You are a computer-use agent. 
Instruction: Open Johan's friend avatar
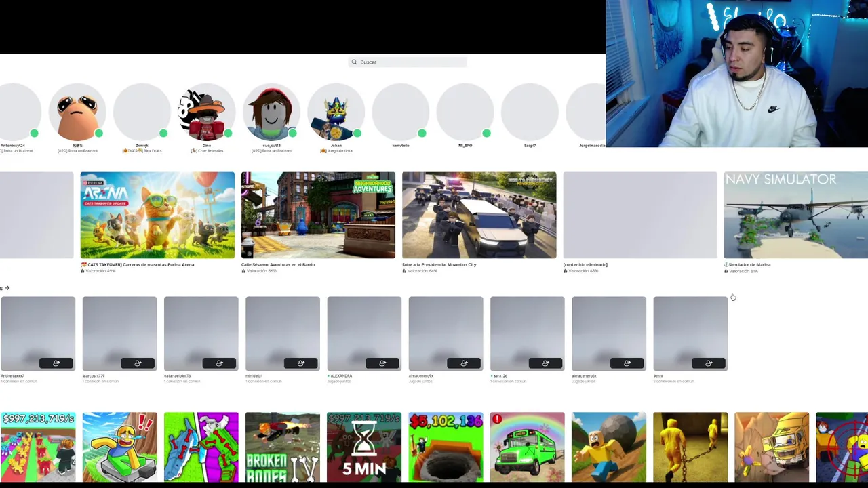coord(336,112)
